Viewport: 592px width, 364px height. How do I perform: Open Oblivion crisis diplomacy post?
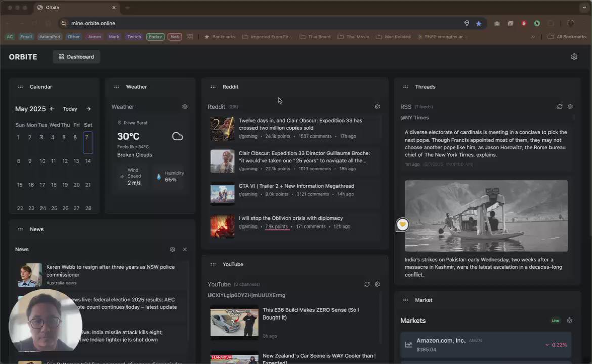[x=290, y=218]
